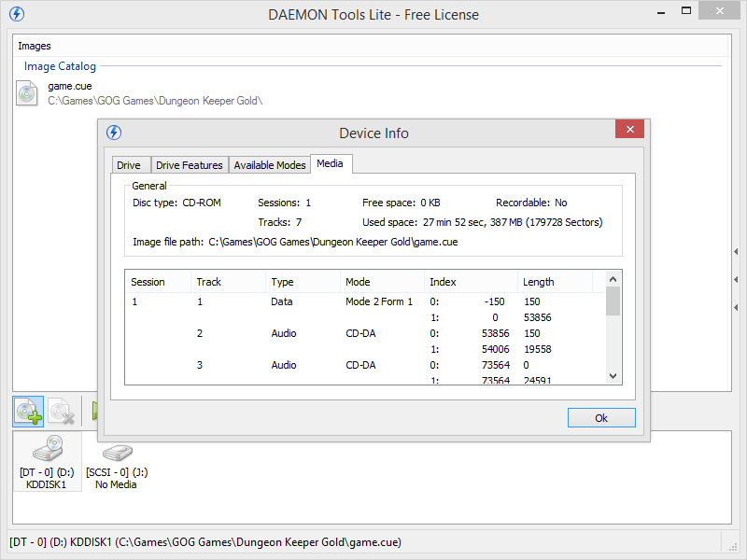Click the Session column header
Viewport: 747px width, 560px height.
158,282
